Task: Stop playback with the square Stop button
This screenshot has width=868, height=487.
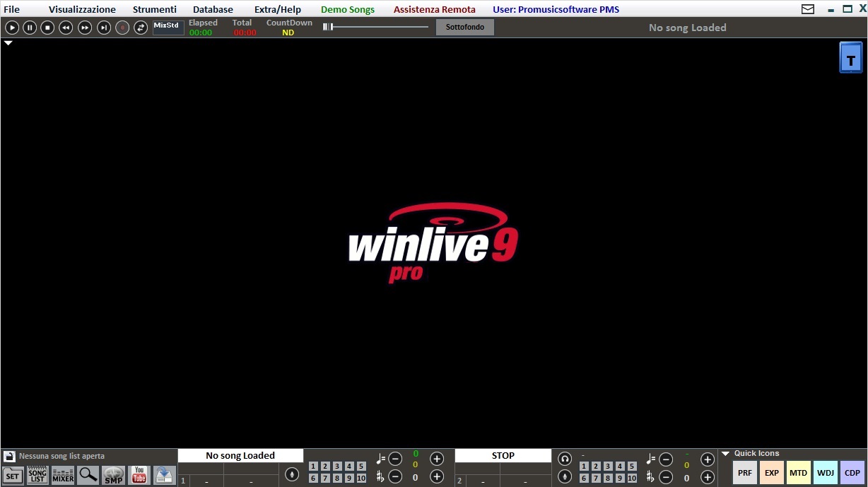Action: tap(47, 28)
